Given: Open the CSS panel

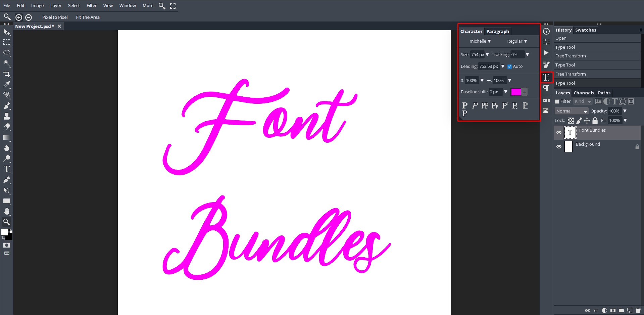Looking at the screenshot, I should [x=546, y=100].
